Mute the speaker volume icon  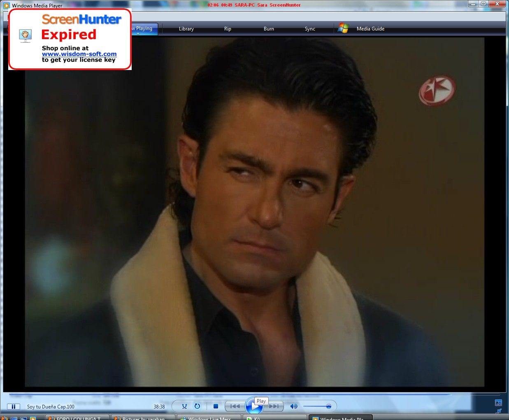pos(293,406)
